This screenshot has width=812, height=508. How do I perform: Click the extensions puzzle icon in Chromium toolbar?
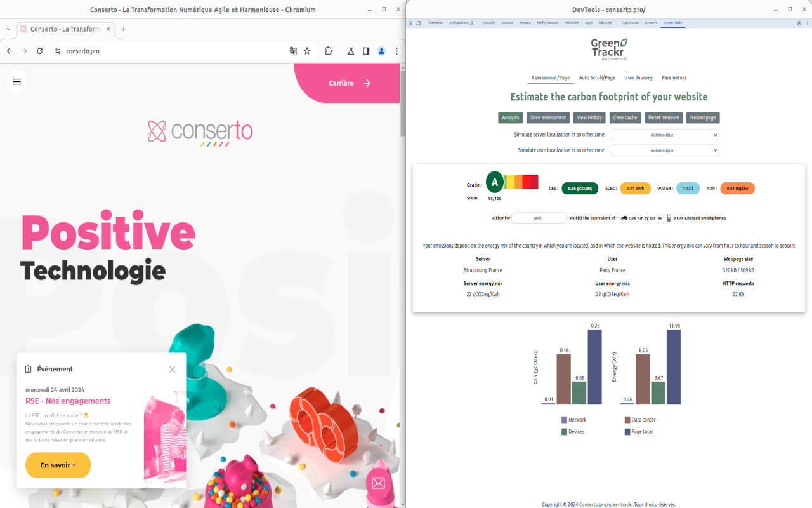(328, 51)
